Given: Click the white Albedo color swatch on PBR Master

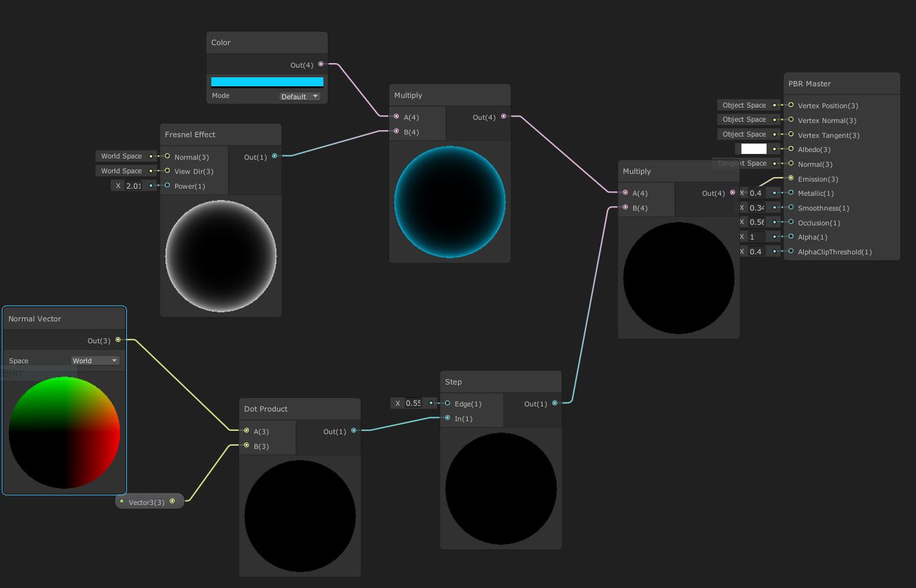Looking at the screenshot, I should (x=754, y=148).
